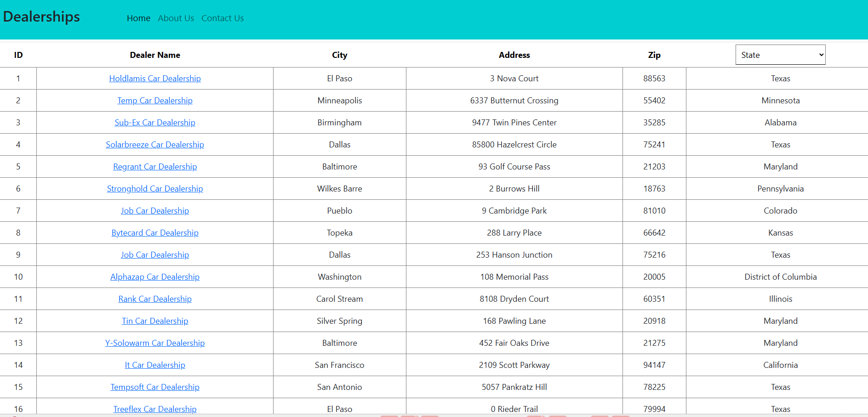Open Holdlamis Car Dealership details
This screenshot has height=417, width=868.
coord(155,79)
